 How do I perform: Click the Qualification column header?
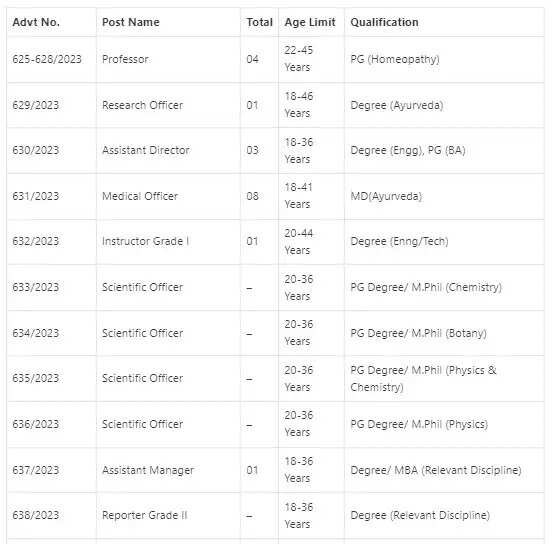pos(384,22)
